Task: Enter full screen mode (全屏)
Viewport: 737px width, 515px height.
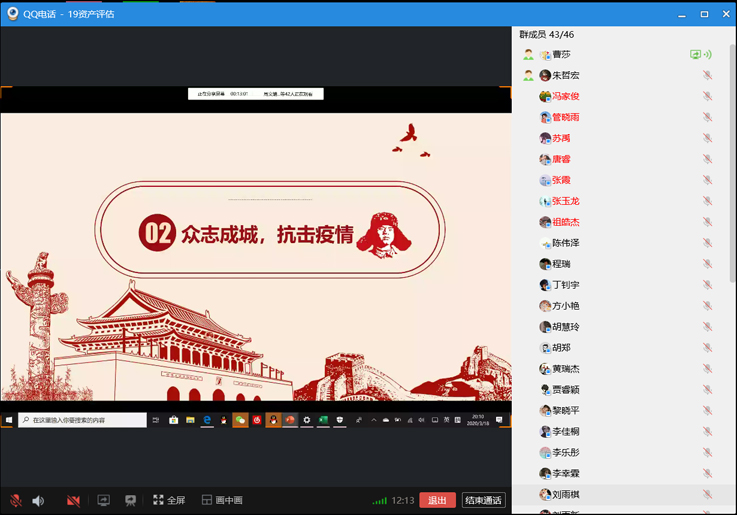Action: [169, 500]
